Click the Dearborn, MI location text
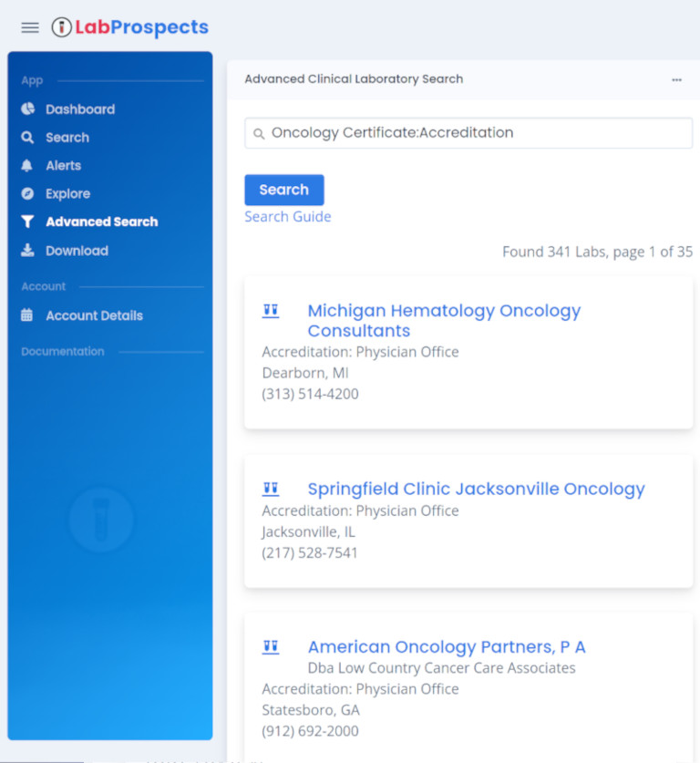 pos(305,373)
